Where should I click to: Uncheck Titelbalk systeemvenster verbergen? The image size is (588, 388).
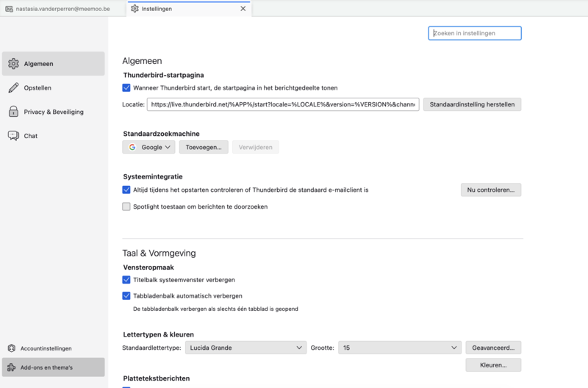click(x=126, y=280)
